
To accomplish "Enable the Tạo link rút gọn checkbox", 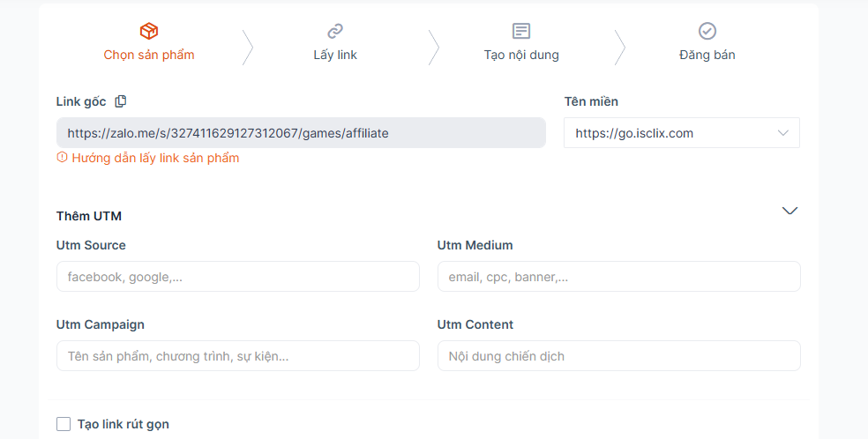I will point(64,424).
